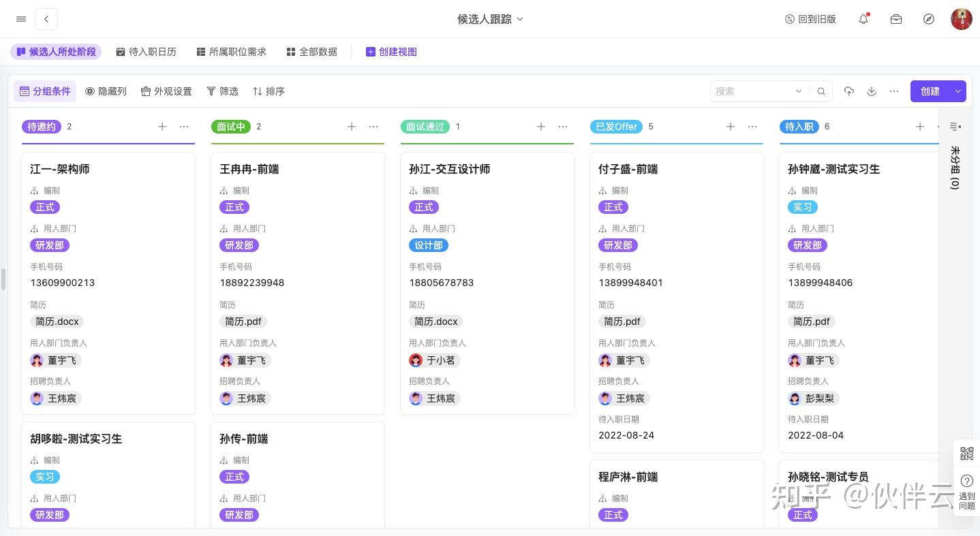Open the 创建 button dropdown arrow

958,91
